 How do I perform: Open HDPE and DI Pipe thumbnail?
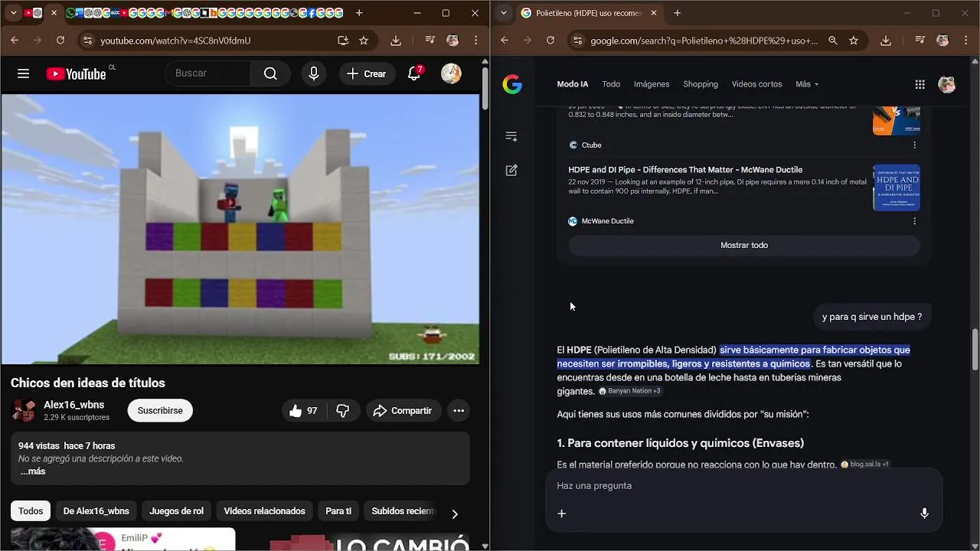(x=897, y=187)
